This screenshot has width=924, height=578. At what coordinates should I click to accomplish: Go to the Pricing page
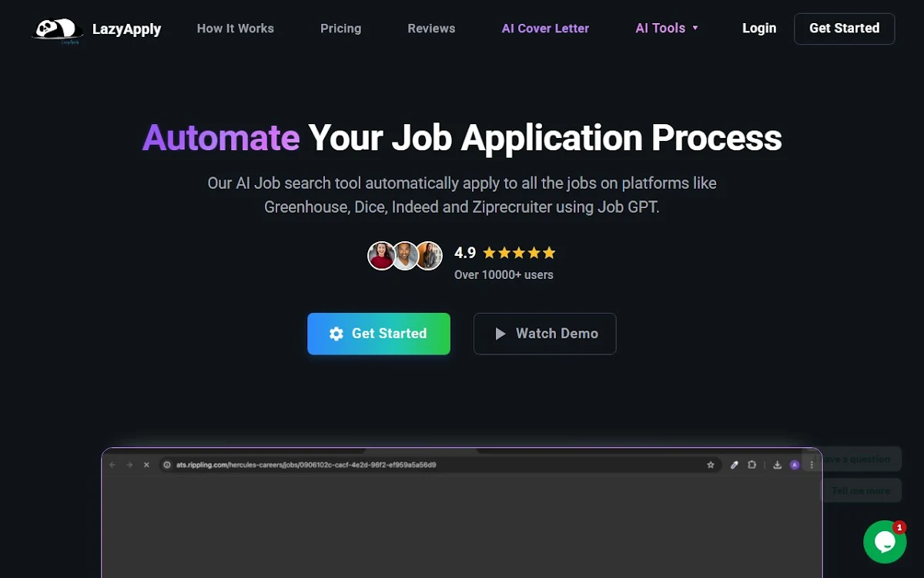click(340, 29)
